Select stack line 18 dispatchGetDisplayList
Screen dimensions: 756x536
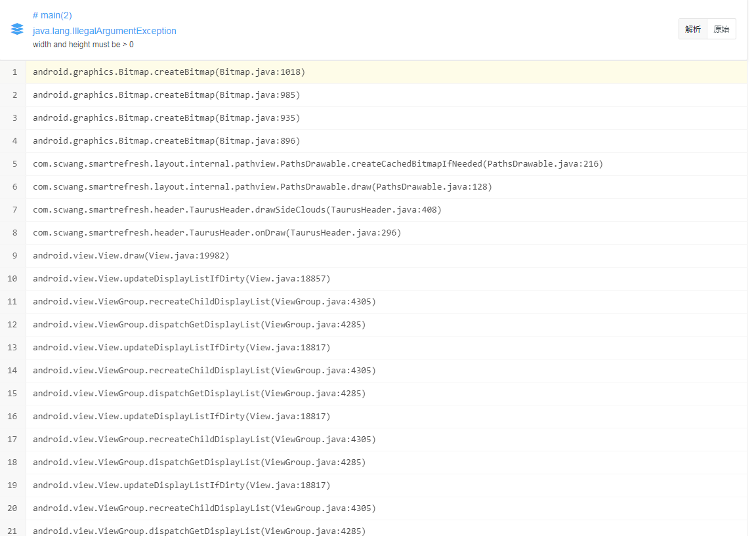tap(386, 463)
